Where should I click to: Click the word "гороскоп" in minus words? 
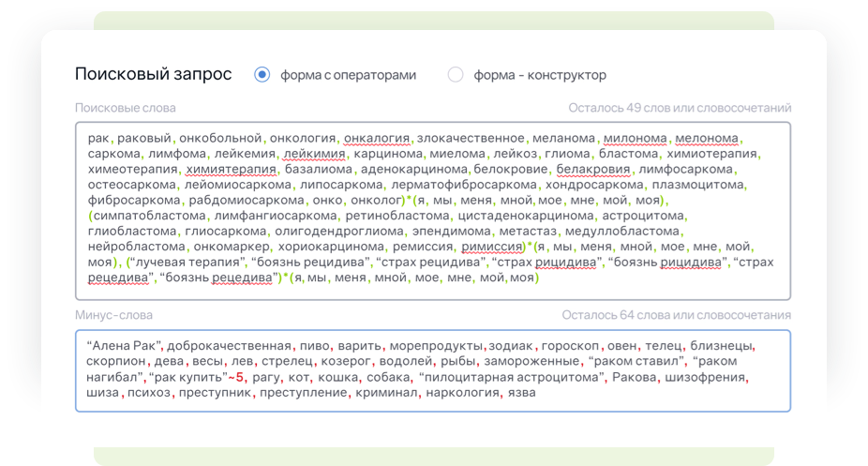(x=570, y=346)
